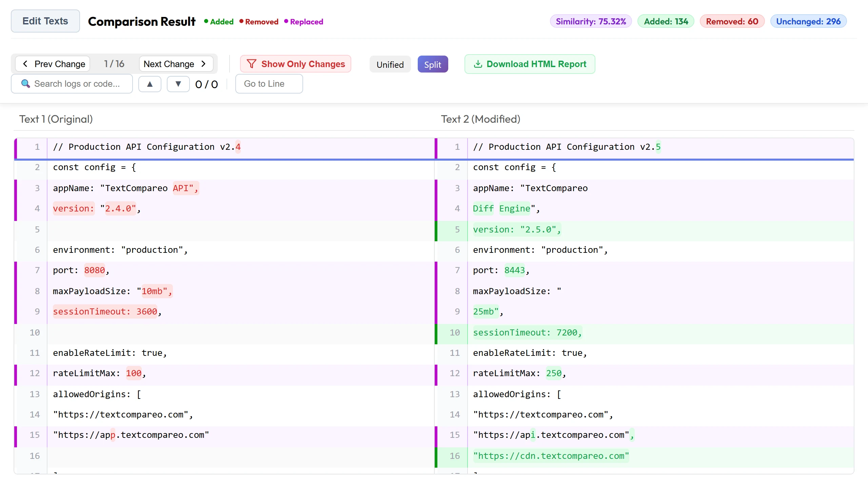Click the 1 / 16 change counter

(114, 64)
